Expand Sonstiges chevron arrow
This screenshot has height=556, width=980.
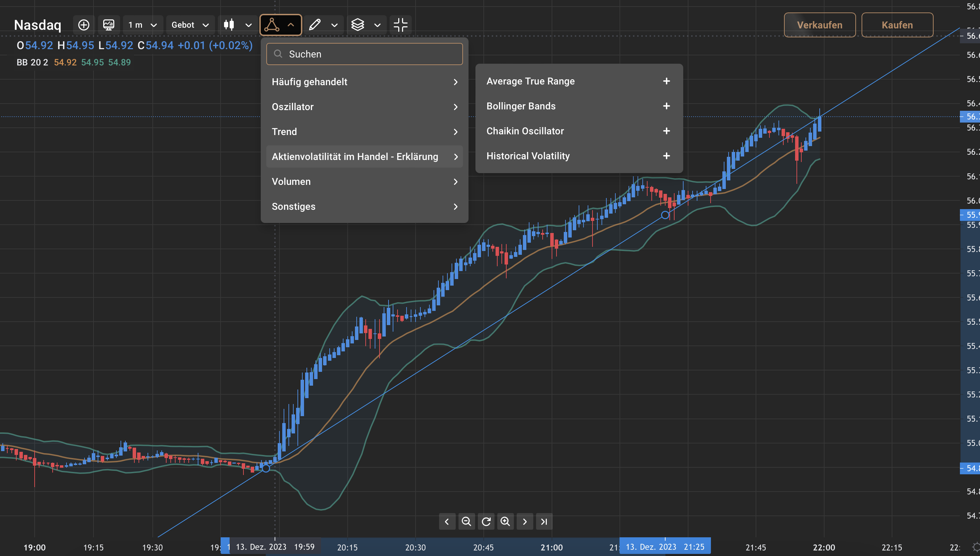click(455, 207)
